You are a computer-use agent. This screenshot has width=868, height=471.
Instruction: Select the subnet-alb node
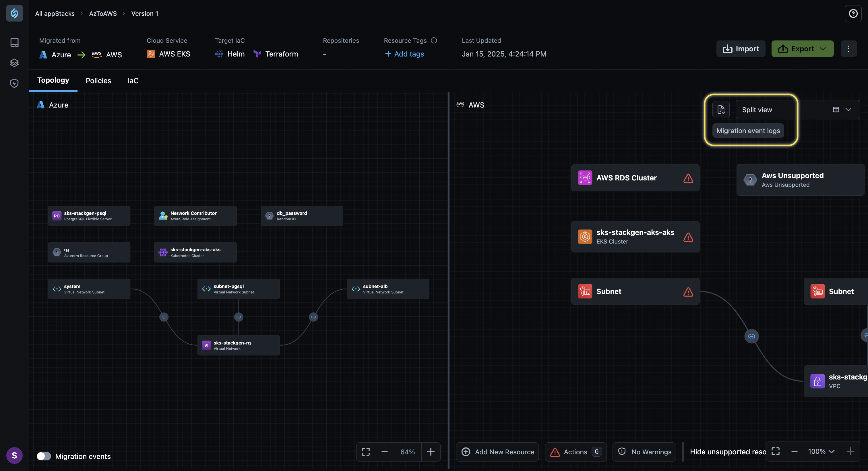(x=388, y=289)
